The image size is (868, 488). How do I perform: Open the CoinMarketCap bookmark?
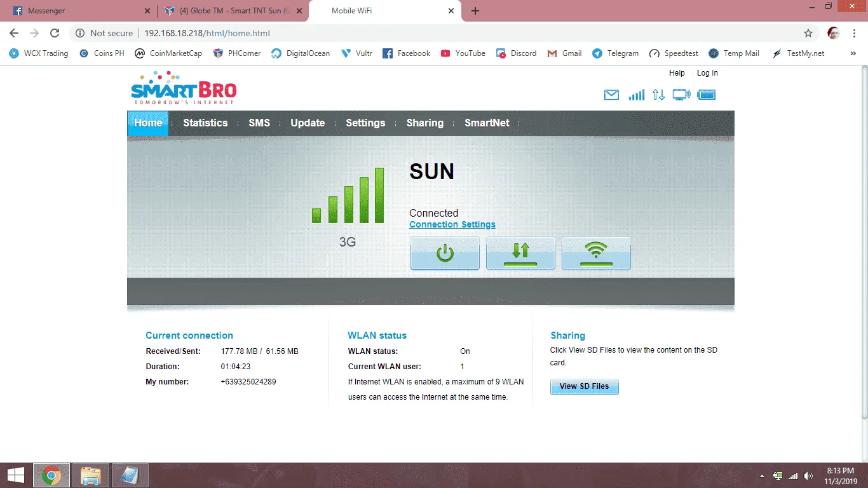click(x=168, y=53)
